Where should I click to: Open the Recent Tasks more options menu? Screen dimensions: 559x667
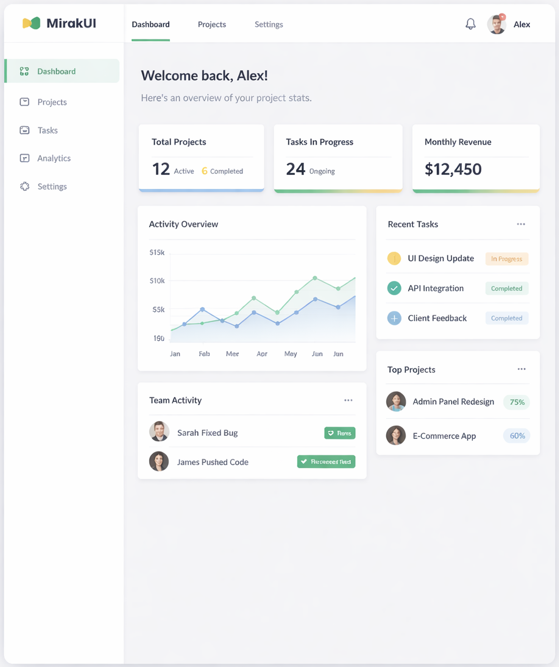(x=521, y=224)
